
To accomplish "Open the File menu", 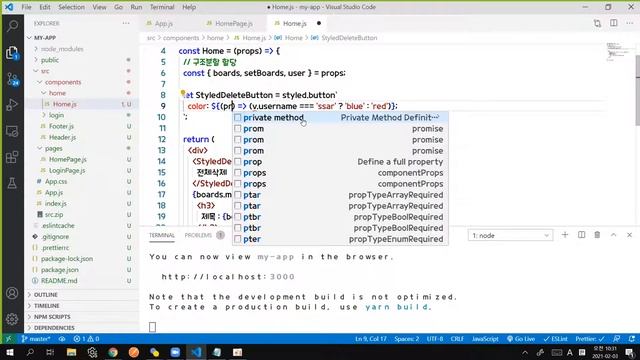I will pyautogui.click(x=26, y=7).
